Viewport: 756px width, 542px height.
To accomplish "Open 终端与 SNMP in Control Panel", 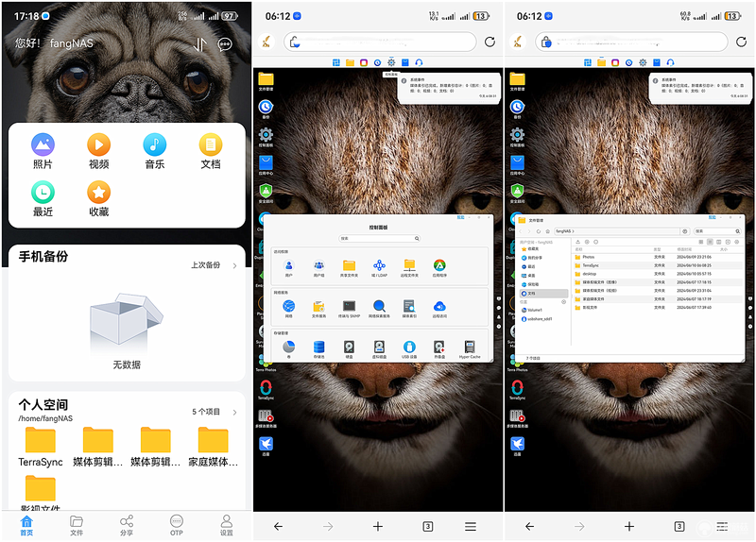I will (x=349, y=309).
